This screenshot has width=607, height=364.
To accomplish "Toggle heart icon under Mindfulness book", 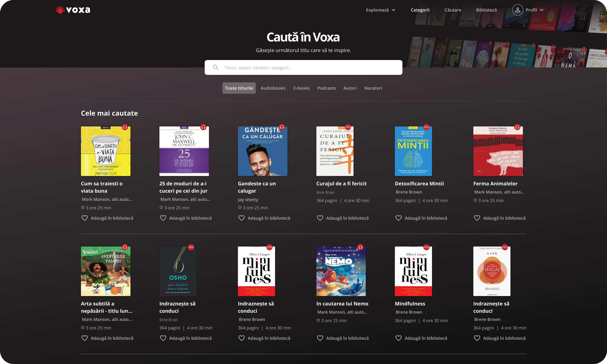I will (398, 338).
